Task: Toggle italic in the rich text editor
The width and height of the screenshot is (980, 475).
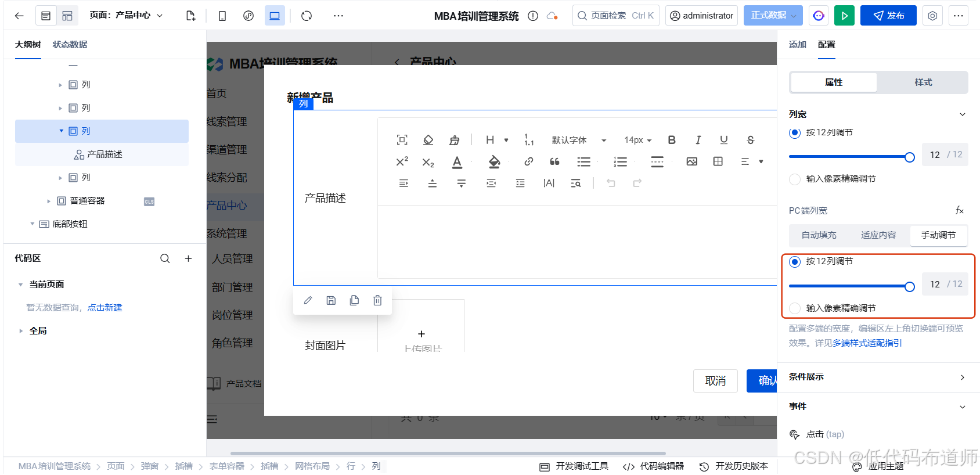Action: (698, 140)
